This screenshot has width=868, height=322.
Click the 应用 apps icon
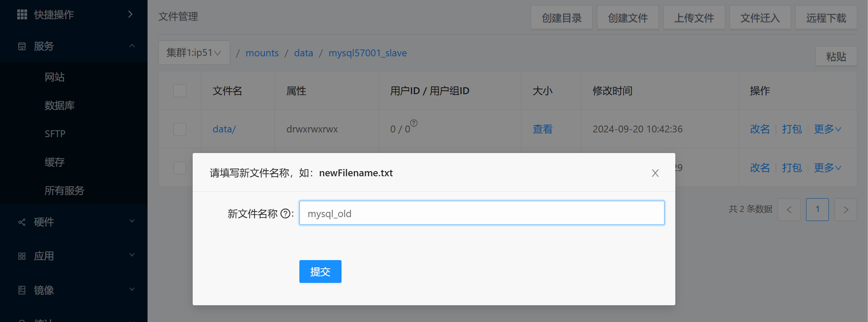[22, 256]
